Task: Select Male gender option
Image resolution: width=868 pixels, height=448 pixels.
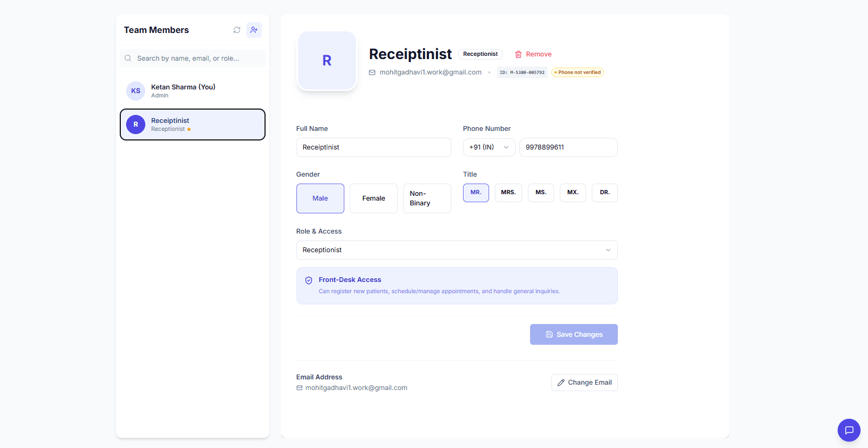Action: tap(320, 198)
